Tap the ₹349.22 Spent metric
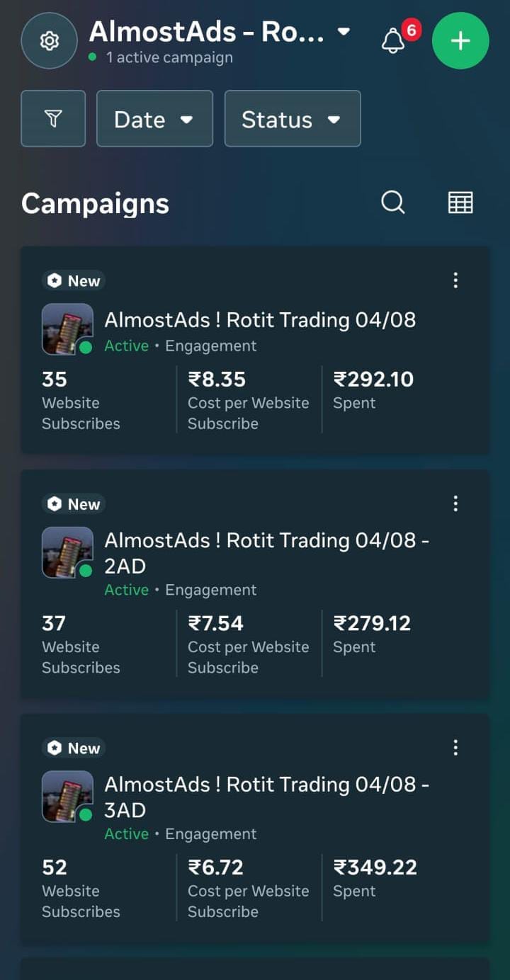 pos(375,878)
